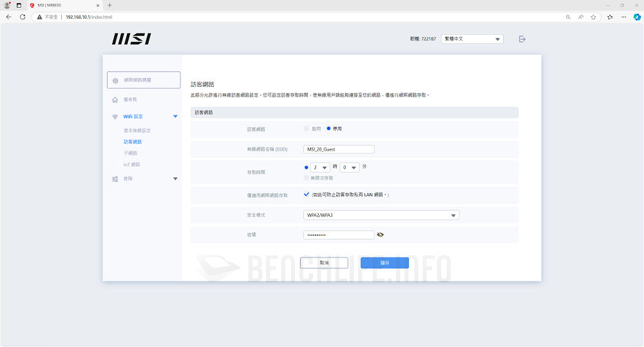Open the minutes dropdown showing 0
Screen dimensions: 644x347
click(x=350, y=167)
